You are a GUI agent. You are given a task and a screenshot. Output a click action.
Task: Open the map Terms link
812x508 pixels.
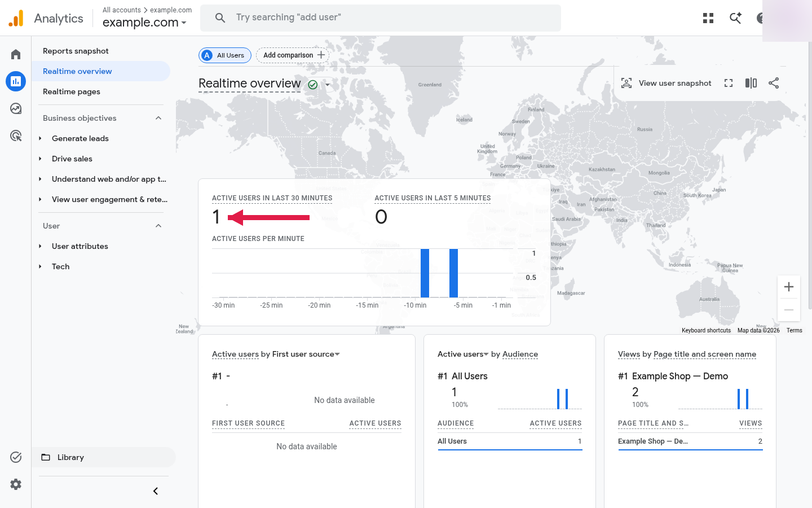[x=795, y=331]
